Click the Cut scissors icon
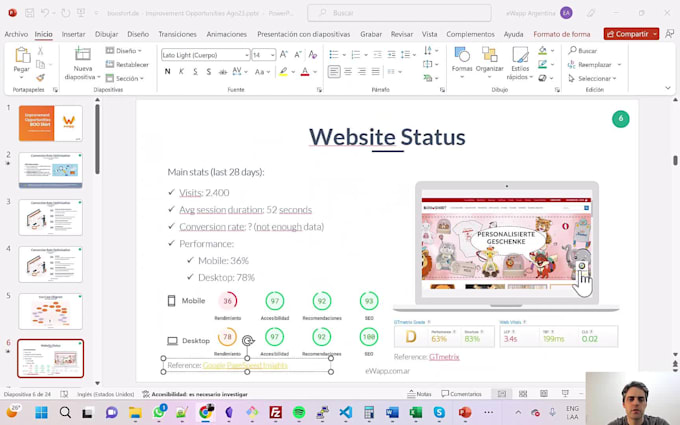 (x=40, y=51)
